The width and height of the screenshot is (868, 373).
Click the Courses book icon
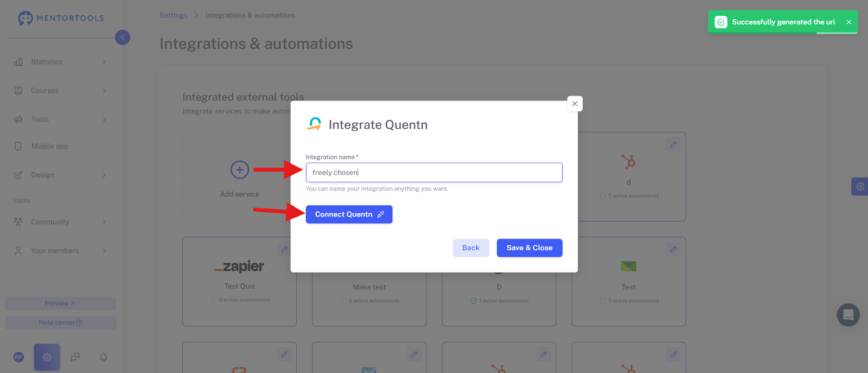pos(18,91)
